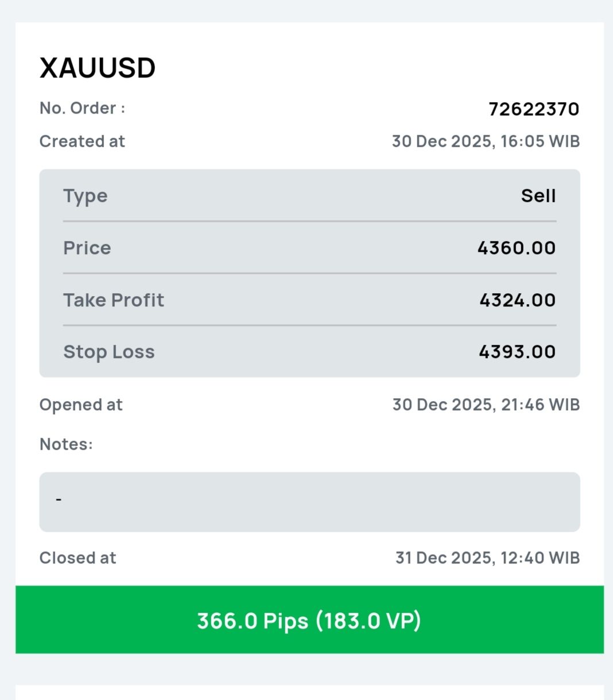Click the No. Order label
Image resolution: width=613 pixels, height=700 pixels.
pyautogui.click(x=82, y=108)
